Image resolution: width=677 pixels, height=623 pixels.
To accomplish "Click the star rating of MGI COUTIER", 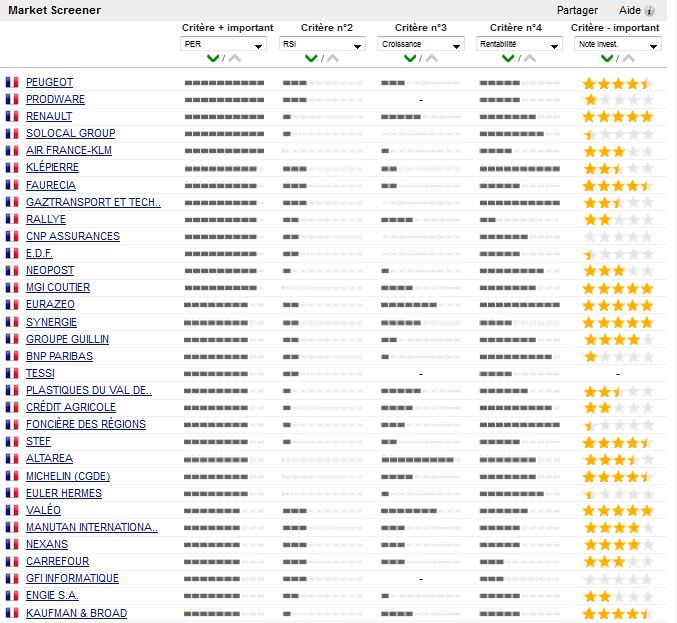I will click(x=618, y=288).
